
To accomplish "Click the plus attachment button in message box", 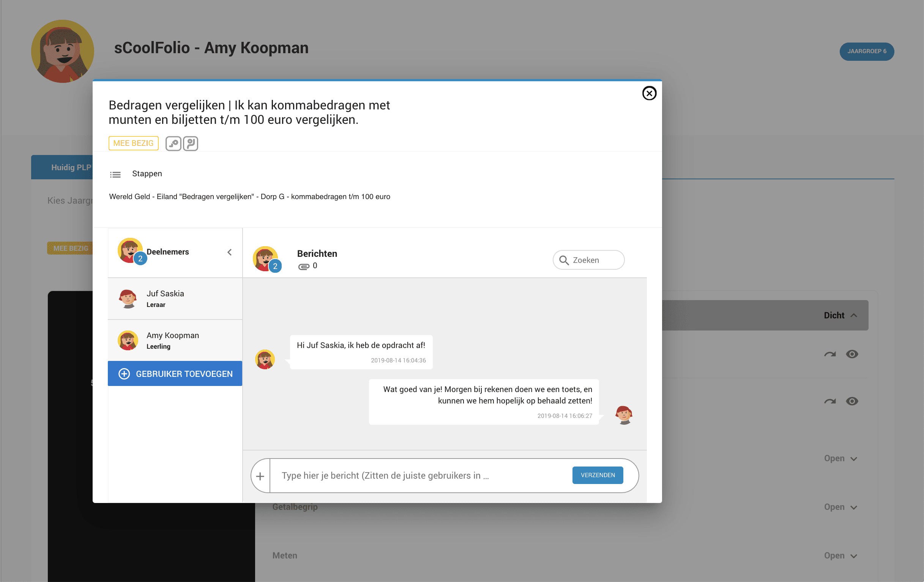I will pyautogui.click(x=260, y=476).
